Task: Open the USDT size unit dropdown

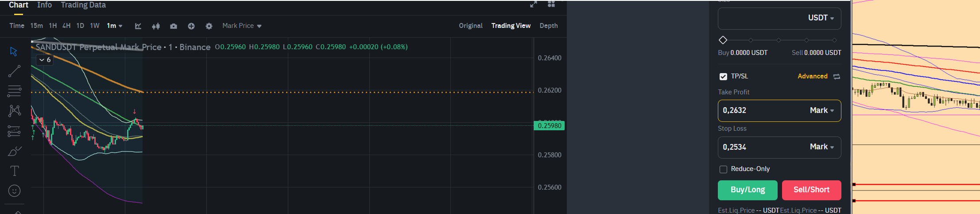Action: pos(821,18)
